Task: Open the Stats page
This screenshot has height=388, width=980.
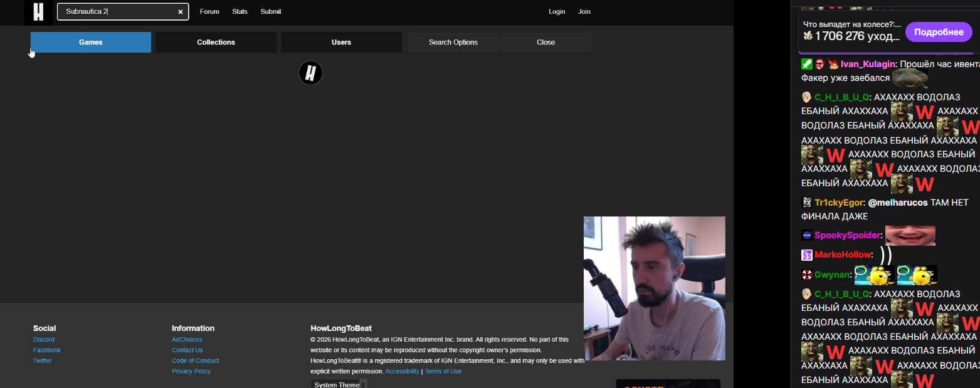Action: click(240, 11)
